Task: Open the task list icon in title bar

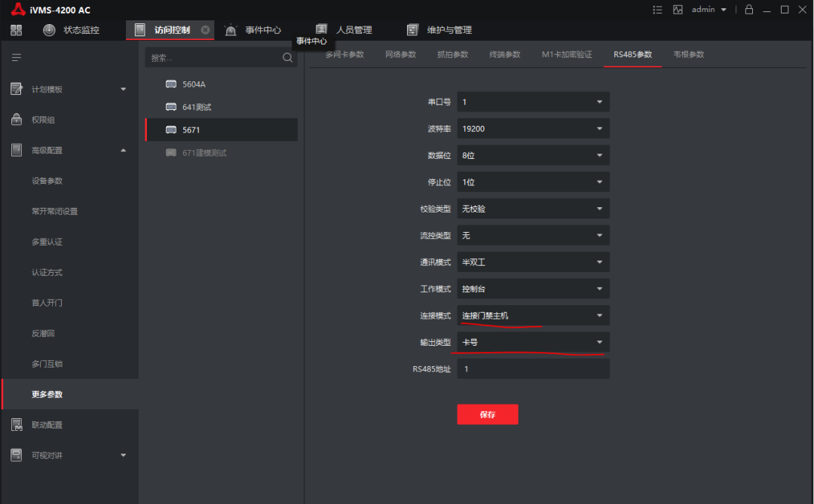Action: click(657, 10)
